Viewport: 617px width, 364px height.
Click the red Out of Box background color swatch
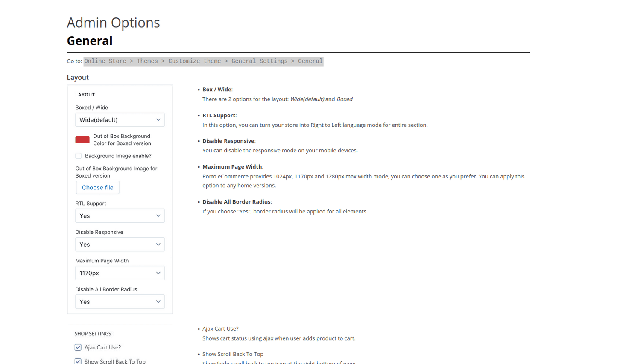click(x=82, y=140)
